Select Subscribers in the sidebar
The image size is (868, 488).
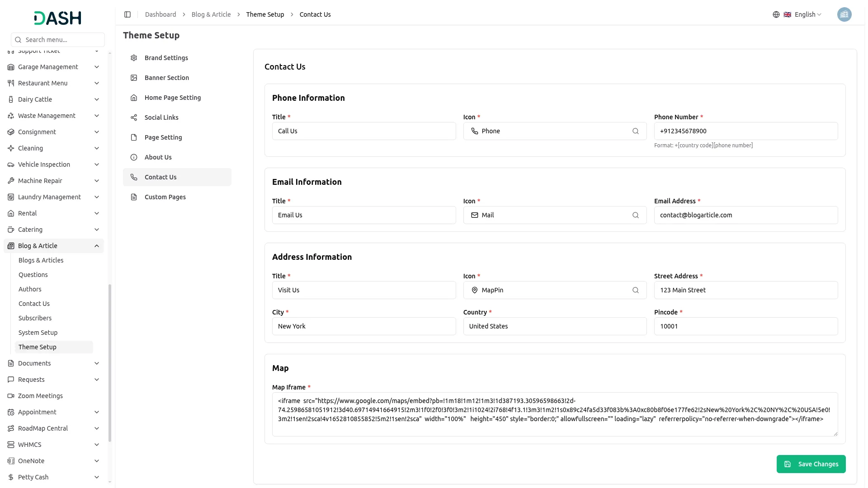(x=35, y=318)
